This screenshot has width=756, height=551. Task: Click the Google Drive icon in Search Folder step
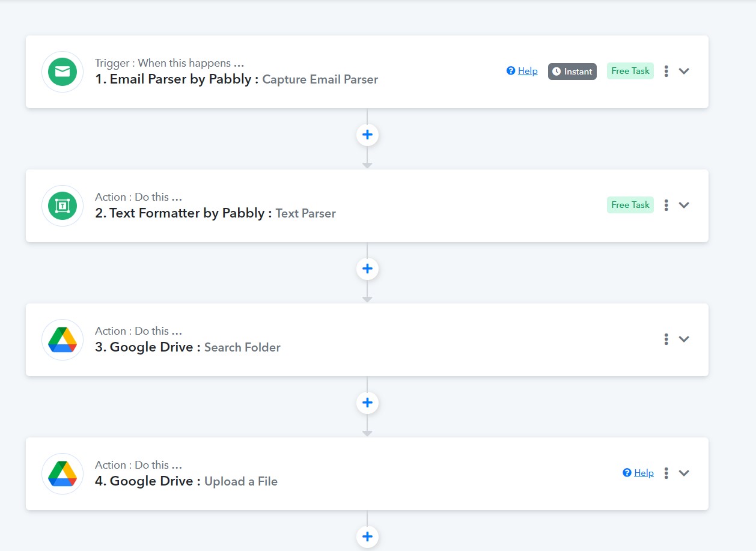pos(62,340)
